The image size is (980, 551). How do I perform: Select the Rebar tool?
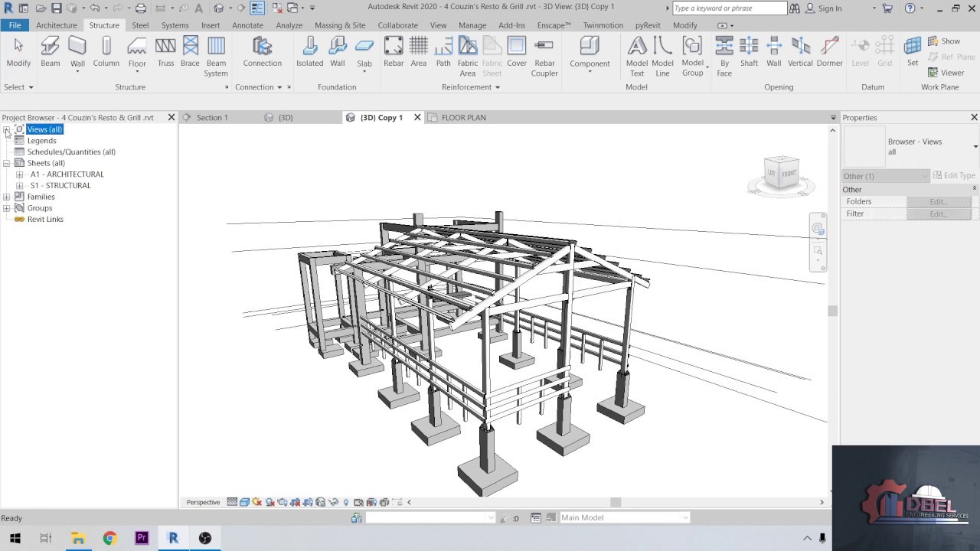[394, 52]
